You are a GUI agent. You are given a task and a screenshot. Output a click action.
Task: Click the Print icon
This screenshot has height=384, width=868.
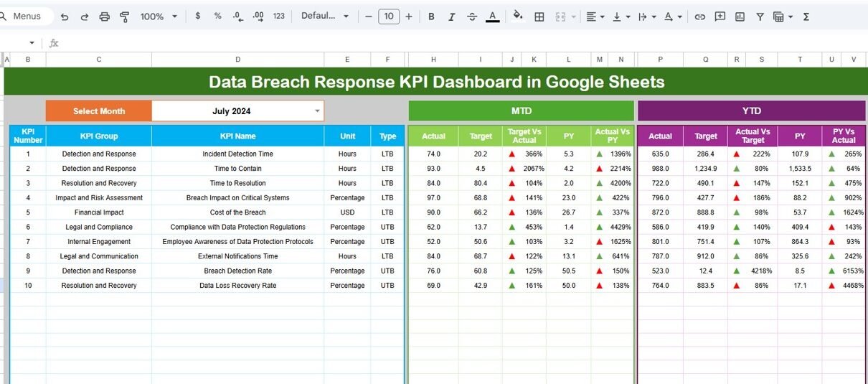click(105, 17)
